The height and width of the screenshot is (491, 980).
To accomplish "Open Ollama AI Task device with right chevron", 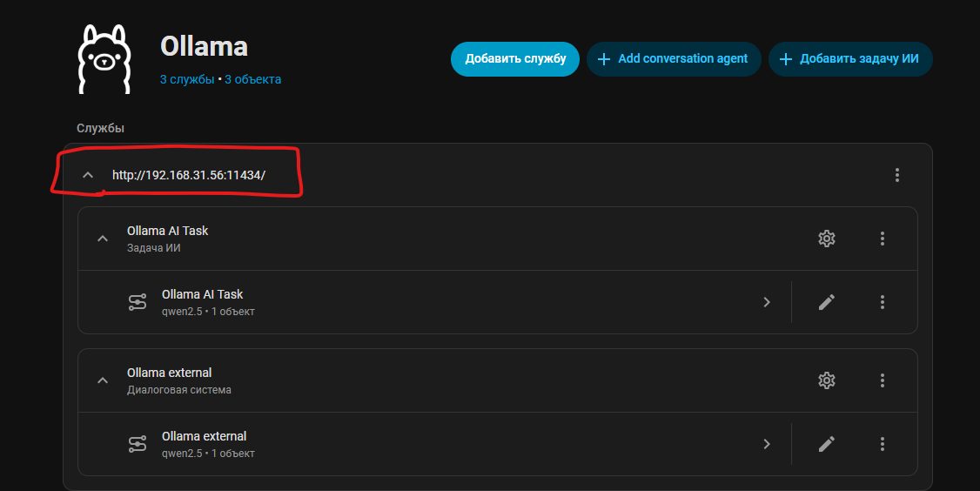I will [x=767, y=302].
